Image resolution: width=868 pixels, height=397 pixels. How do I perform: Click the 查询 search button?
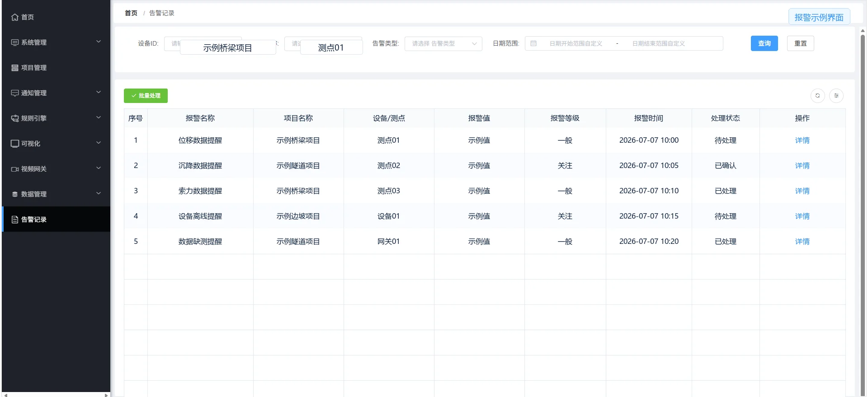click(764, 43)
